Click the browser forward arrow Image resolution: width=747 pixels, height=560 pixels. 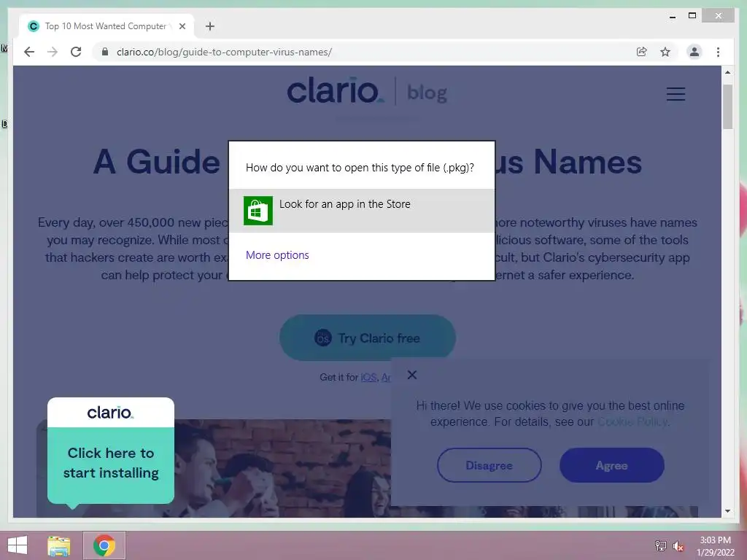[x=53, y=52]
